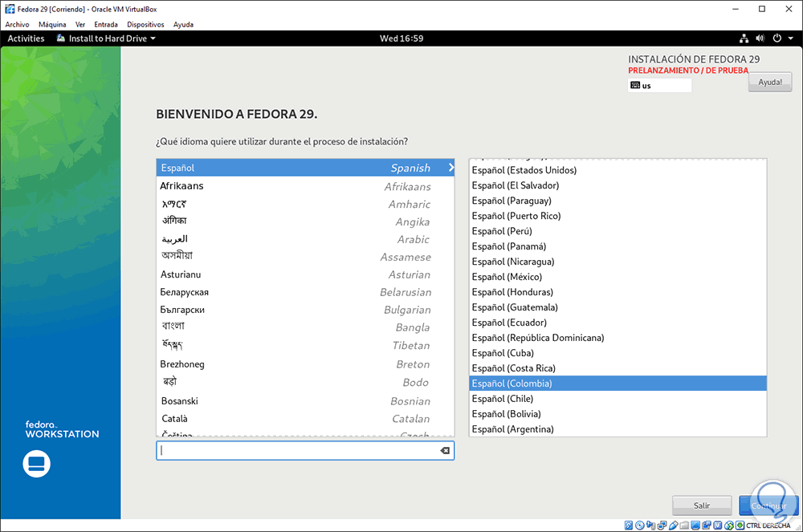
Task: Click the Salir button
Action: pyautogui.click(x=702, y=506)
